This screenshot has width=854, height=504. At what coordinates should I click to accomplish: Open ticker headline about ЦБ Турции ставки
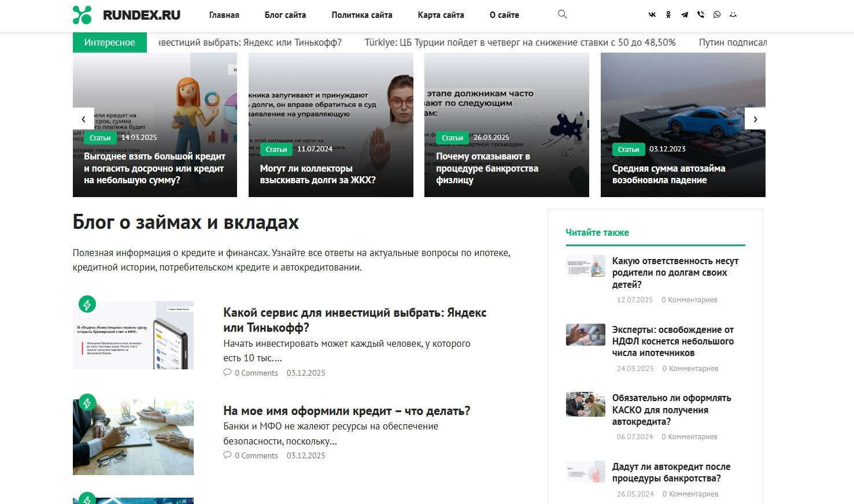520,42
